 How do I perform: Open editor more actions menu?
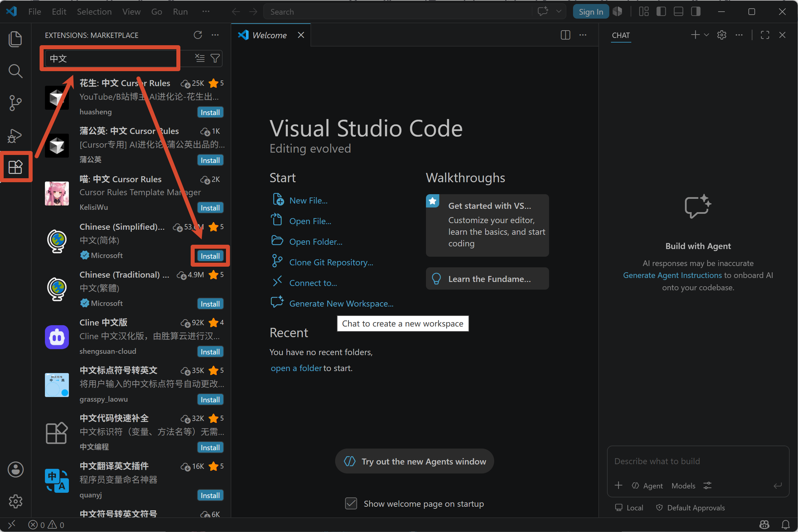point(583,35)
